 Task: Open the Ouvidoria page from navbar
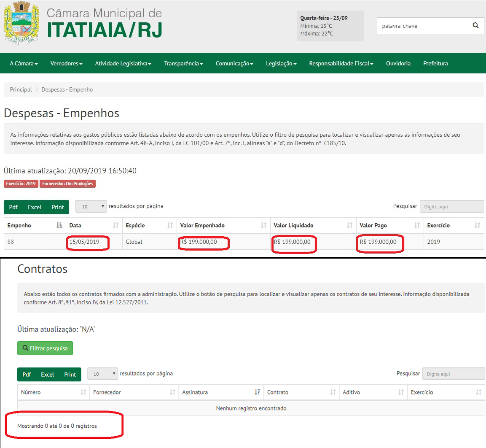(398, 63)
